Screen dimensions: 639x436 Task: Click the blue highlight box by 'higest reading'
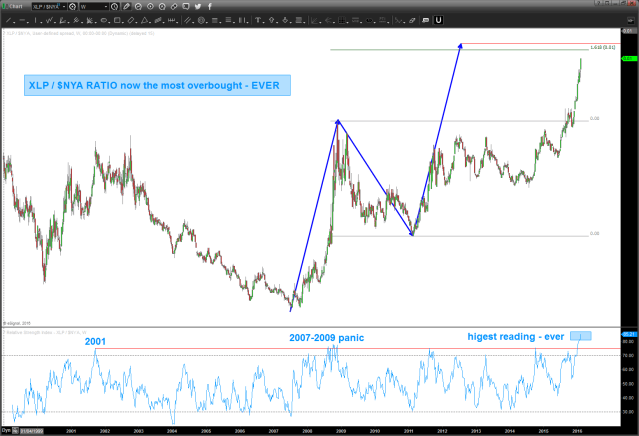pyautogui.click(x=586, y=335)
